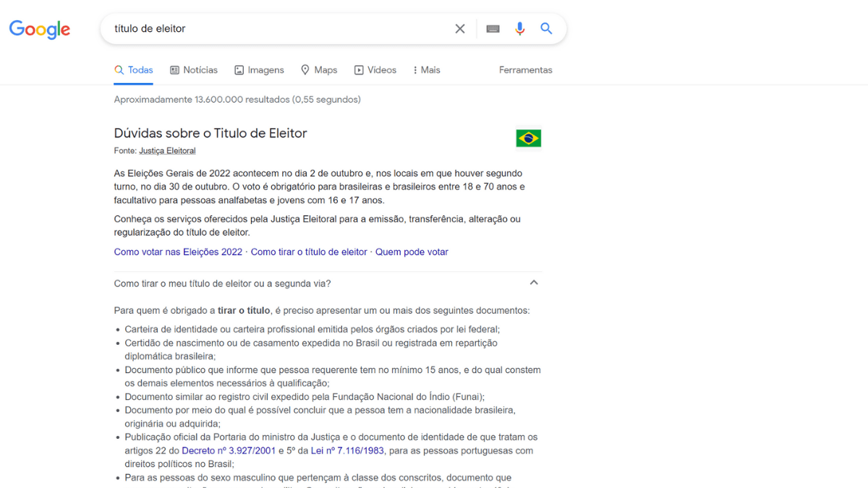Click the 'Certidão de nascimento' bullet item
Screen dimensions: 868x488
point(311,349)
